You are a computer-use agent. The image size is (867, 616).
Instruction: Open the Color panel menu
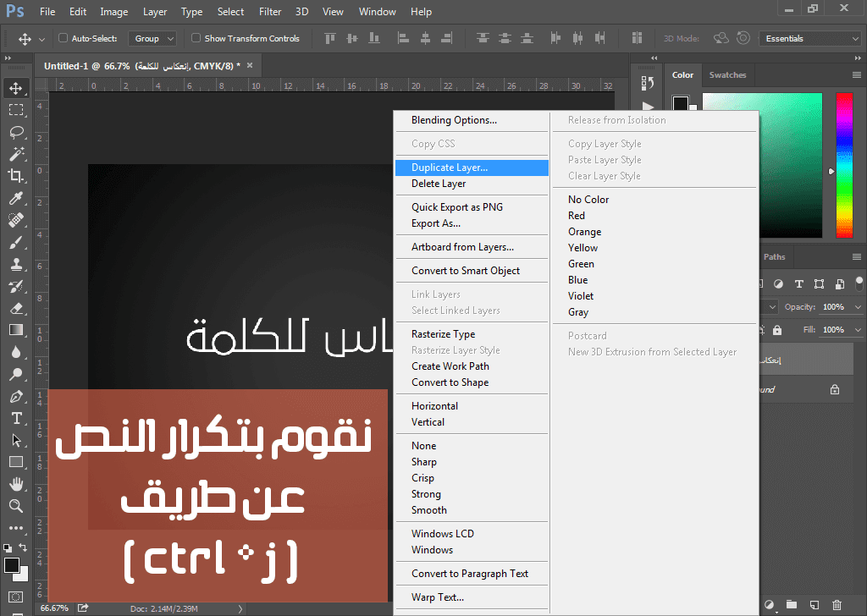pyautogui.click(x=857, y=75)
